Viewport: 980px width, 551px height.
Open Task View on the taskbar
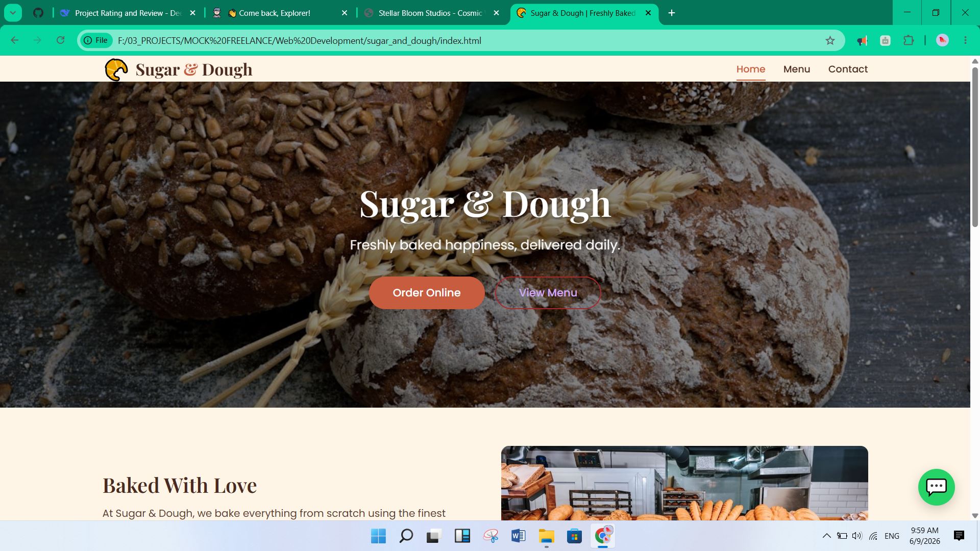434,536
